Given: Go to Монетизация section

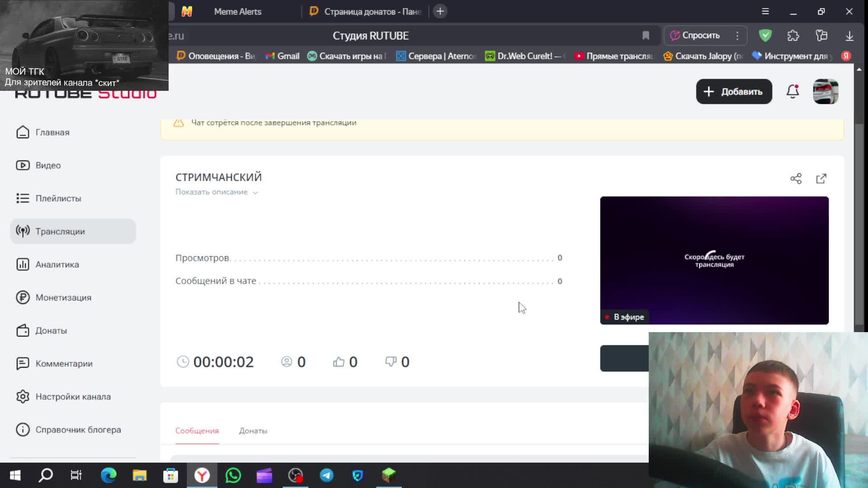Looking at the screenshot, I should (x=63, y=297).
